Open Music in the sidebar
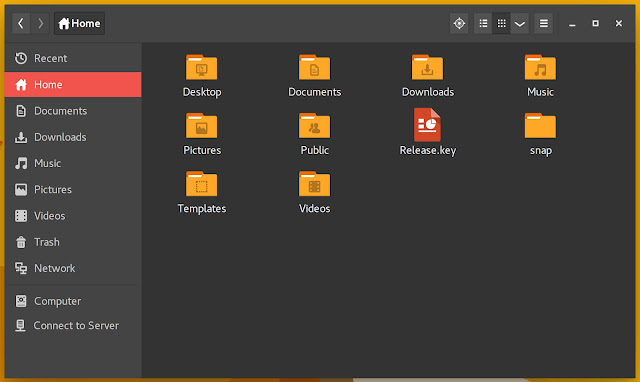The image size is (640, 382). click(x=73, y=163)
